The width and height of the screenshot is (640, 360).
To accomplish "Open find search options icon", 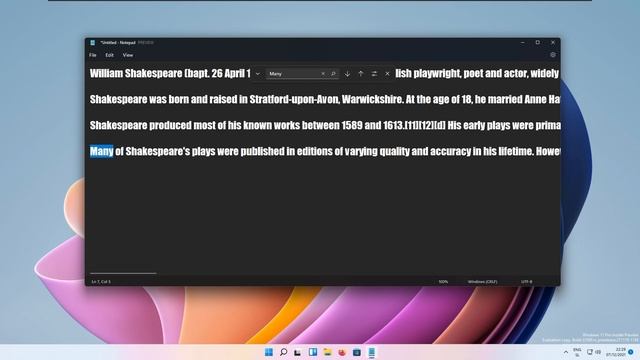I will pos(374,74).
